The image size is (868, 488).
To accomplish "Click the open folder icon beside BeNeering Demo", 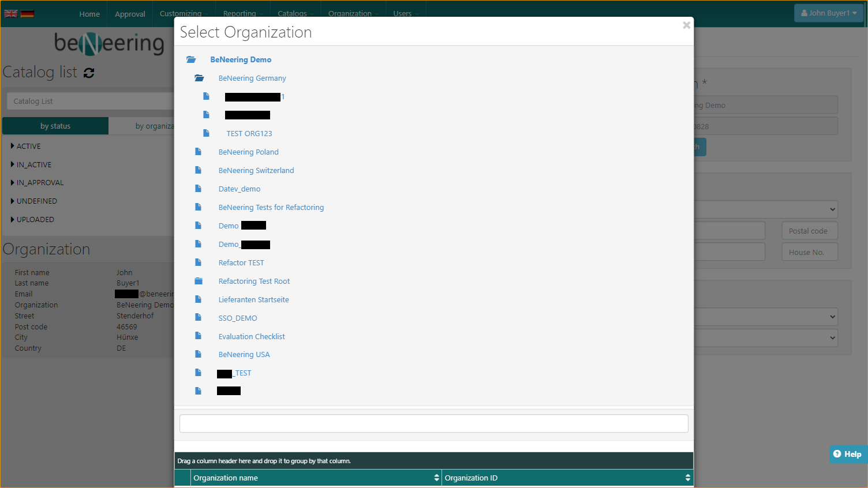I will pyautogui.click(x=192, y=59).
